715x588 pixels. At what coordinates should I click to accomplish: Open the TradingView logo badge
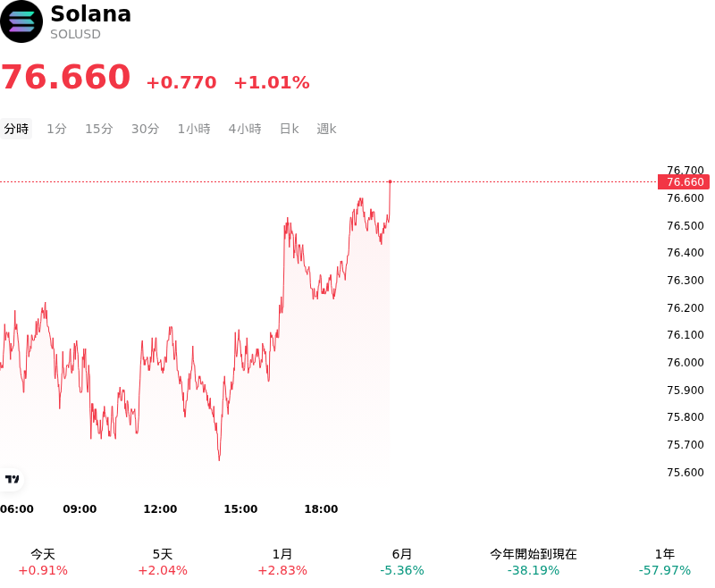click(12, 479)
